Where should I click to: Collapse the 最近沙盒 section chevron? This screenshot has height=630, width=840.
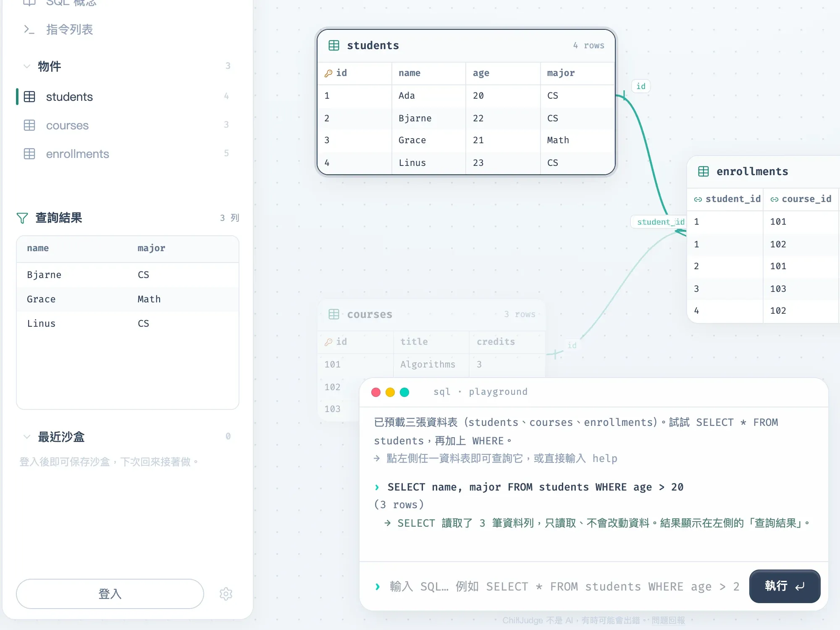pos(27,436)
